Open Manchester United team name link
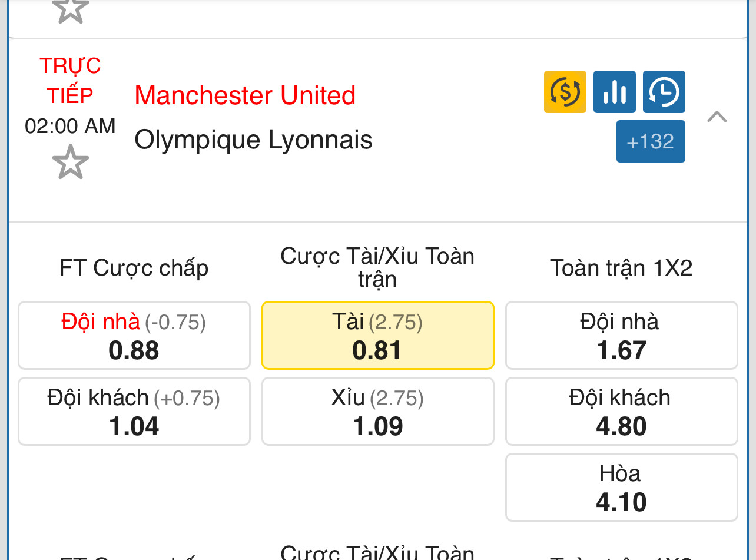 click(x=245, y=95)
